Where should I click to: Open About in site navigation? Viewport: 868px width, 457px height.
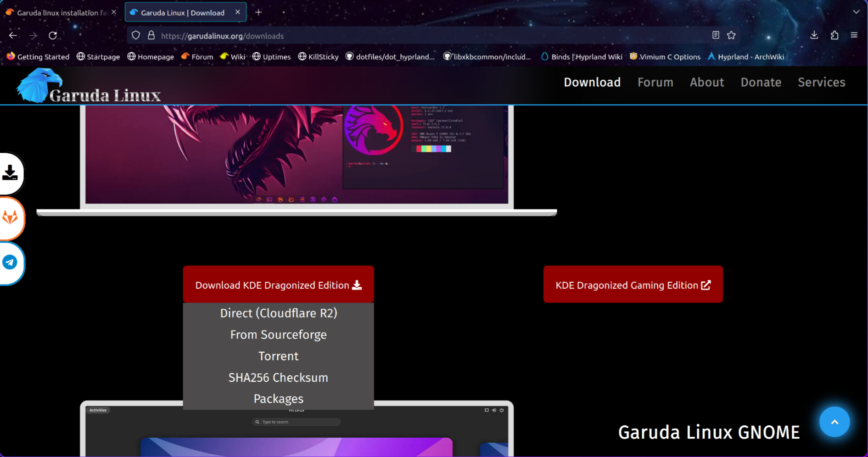[x=707, y=82]
